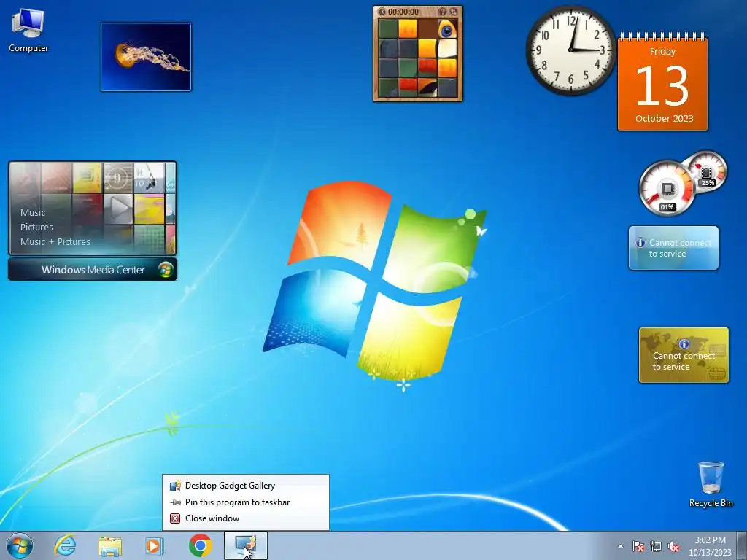Click the Windows Media Center title bar
This screenshot has width=747, height=560.
[x=93, y=270]
